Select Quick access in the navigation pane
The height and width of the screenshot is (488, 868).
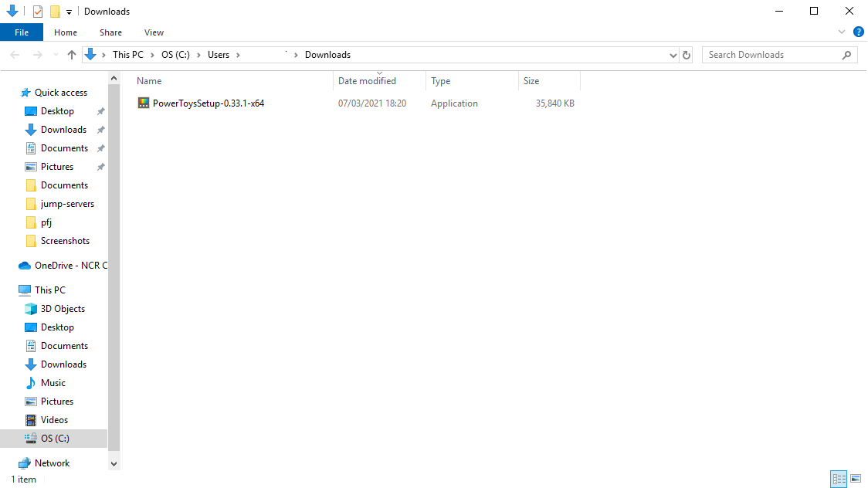pos(61,93)
